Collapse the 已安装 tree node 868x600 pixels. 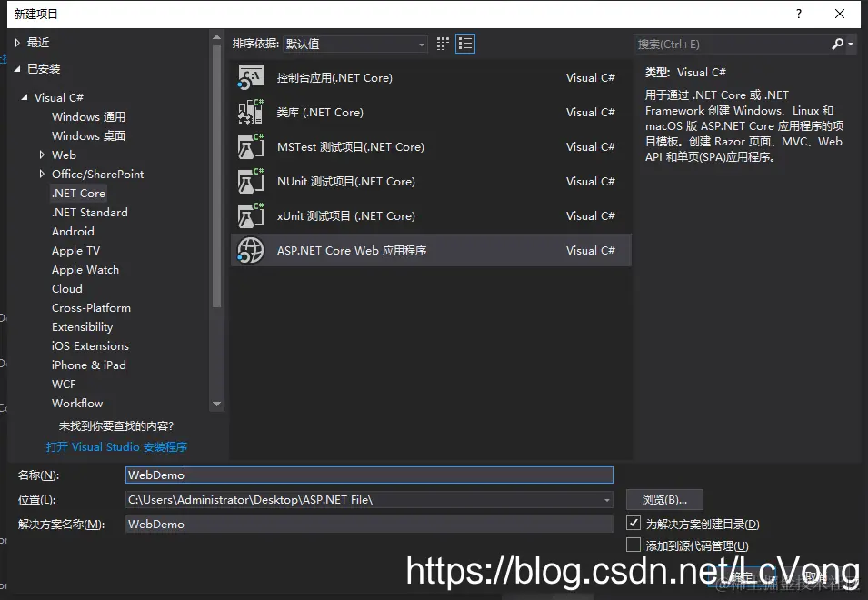17,68
